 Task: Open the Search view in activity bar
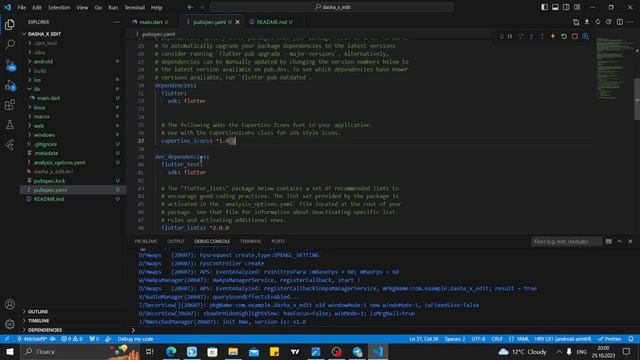(10, 44)
